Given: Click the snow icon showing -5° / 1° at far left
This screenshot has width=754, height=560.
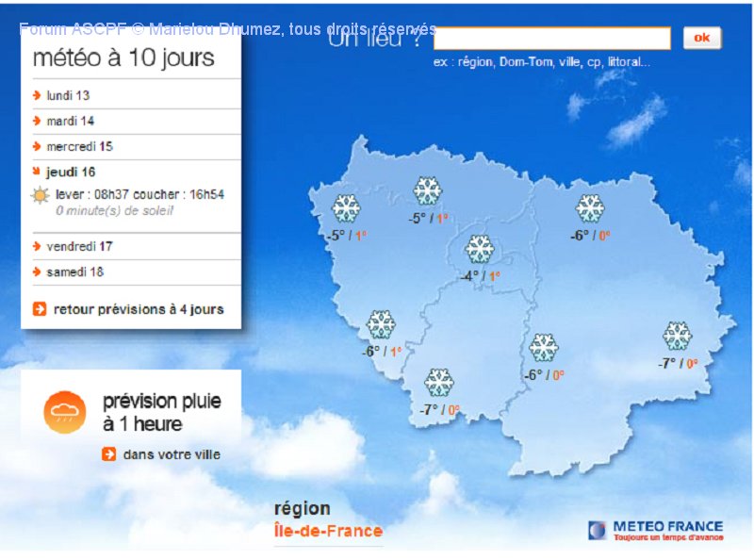Looking at the screenshot, I should point(346,208).
